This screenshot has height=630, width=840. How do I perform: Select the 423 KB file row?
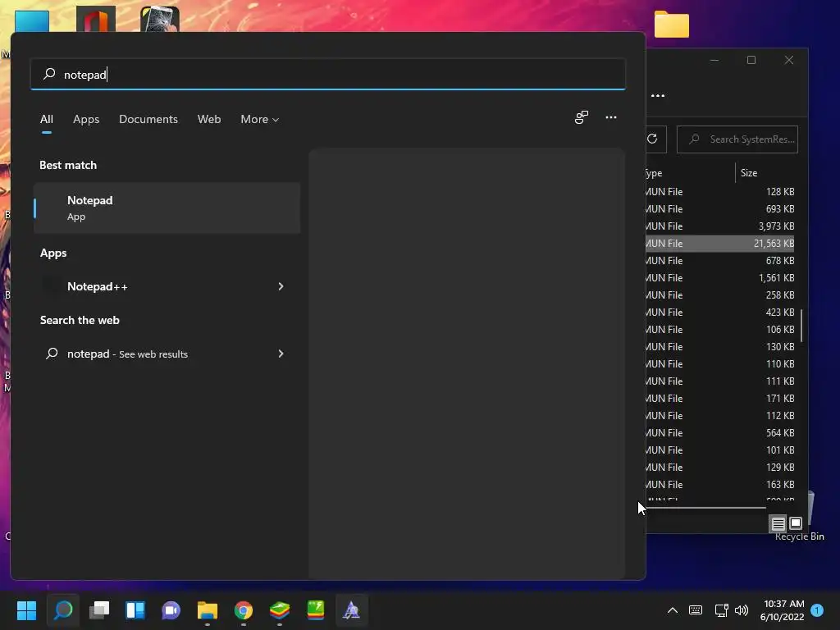pos(720,312)
